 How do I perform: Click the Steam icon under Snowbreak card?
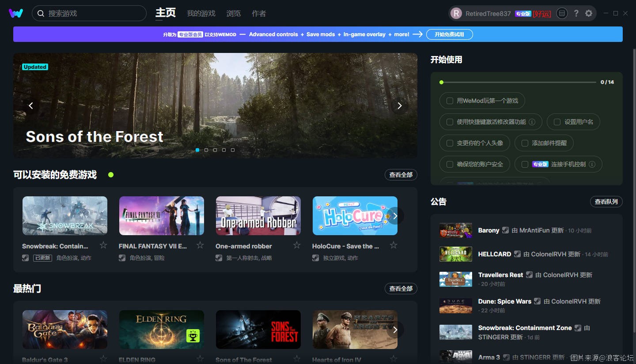[x=26, y=258]
